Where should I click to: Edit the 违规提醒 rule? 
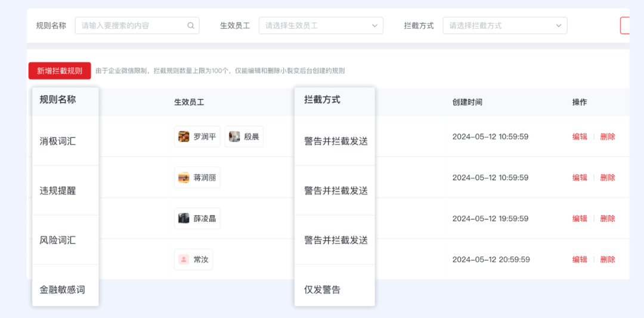coord(580,178)
